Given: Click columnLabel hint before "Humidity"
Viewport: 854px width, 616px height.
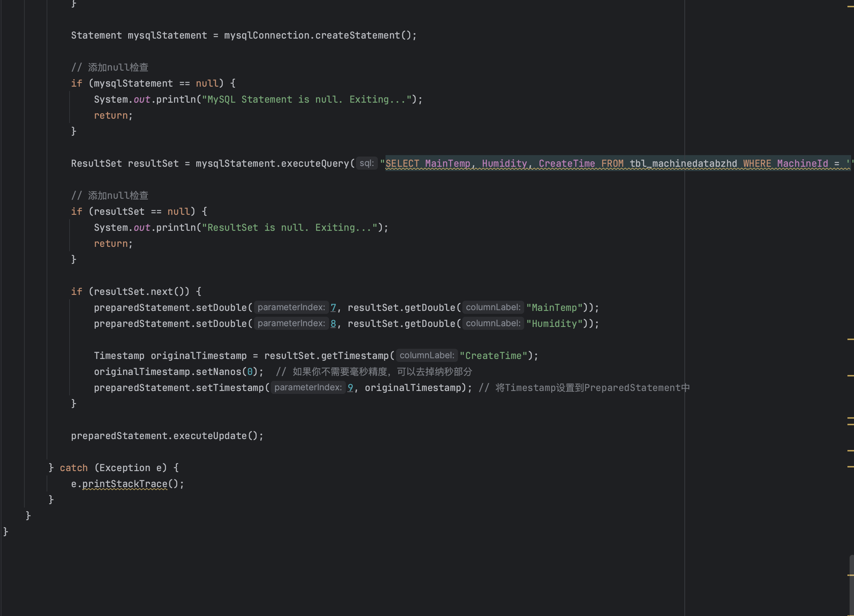Looking at the screenshot, I should pos(493,323).
